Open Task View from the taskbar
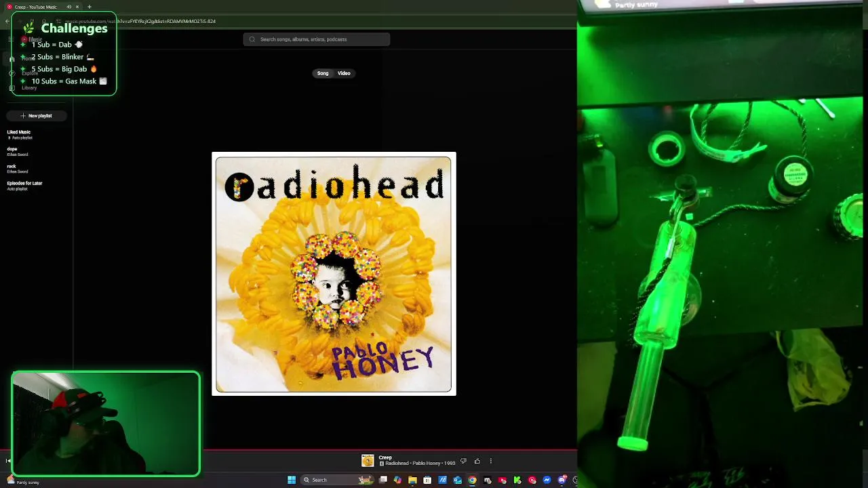 (x=383, y=480)
